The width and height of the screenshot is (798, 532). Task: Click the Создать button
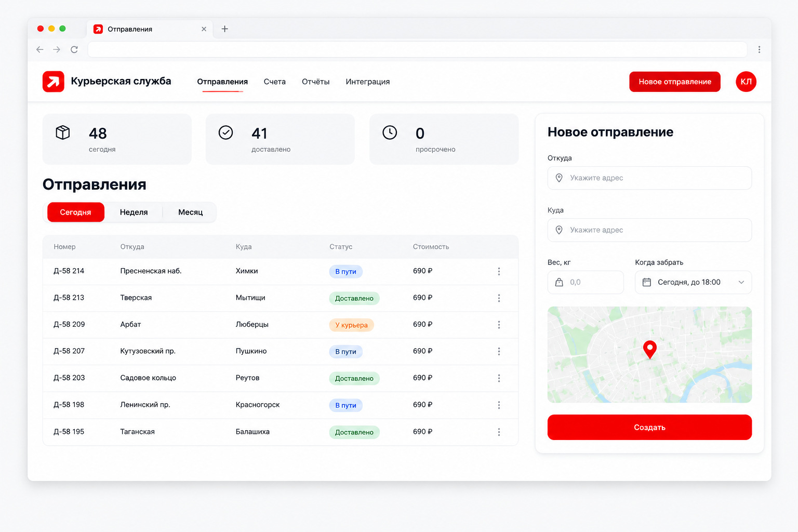(x=649, y=427)
